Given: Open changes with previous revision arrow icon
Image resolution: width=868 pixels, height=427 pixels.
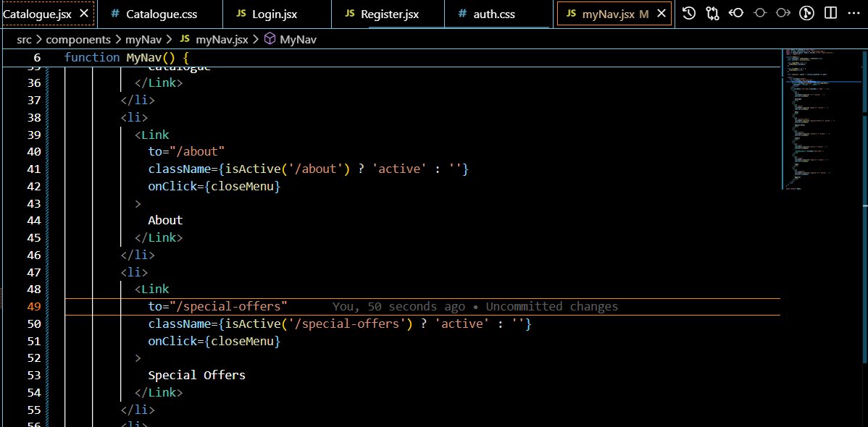Looking at the screenshot, I should click(x=735, y=13).
